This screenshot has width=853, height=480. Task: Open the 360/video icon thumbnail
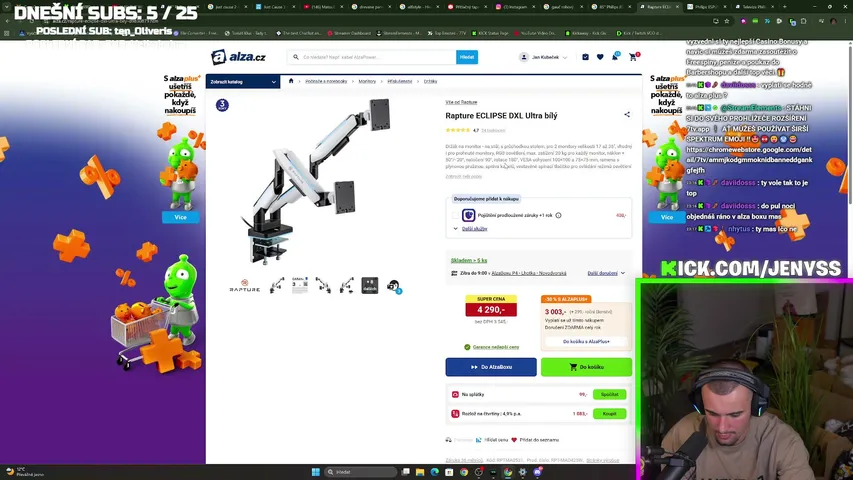coord(393,286)
